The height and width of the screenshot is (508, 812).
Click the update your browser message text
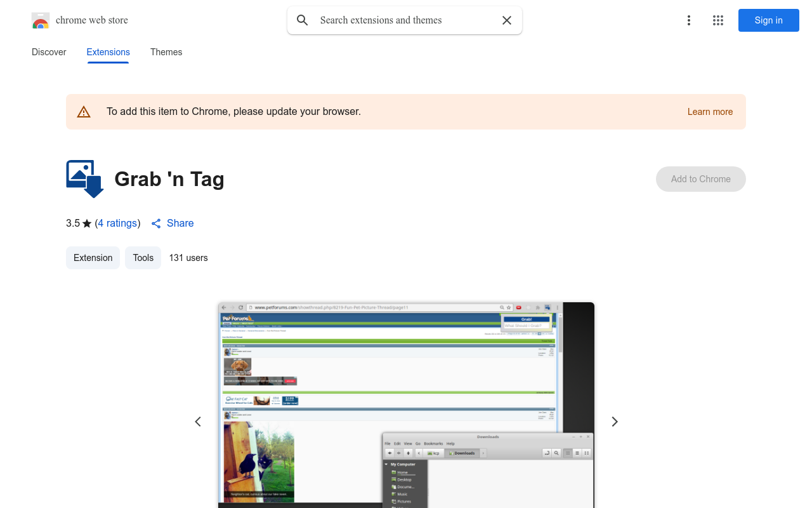tap(233, 112)
